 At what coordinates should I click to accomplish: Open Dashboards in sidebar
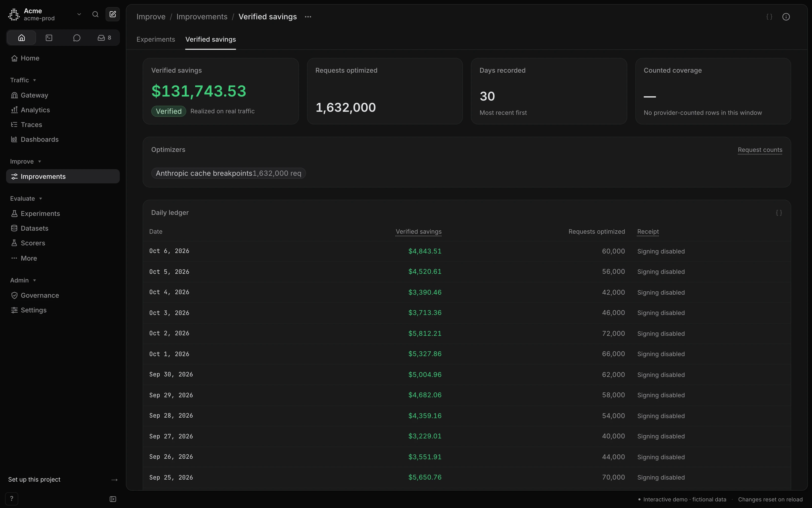pos(63,139)
